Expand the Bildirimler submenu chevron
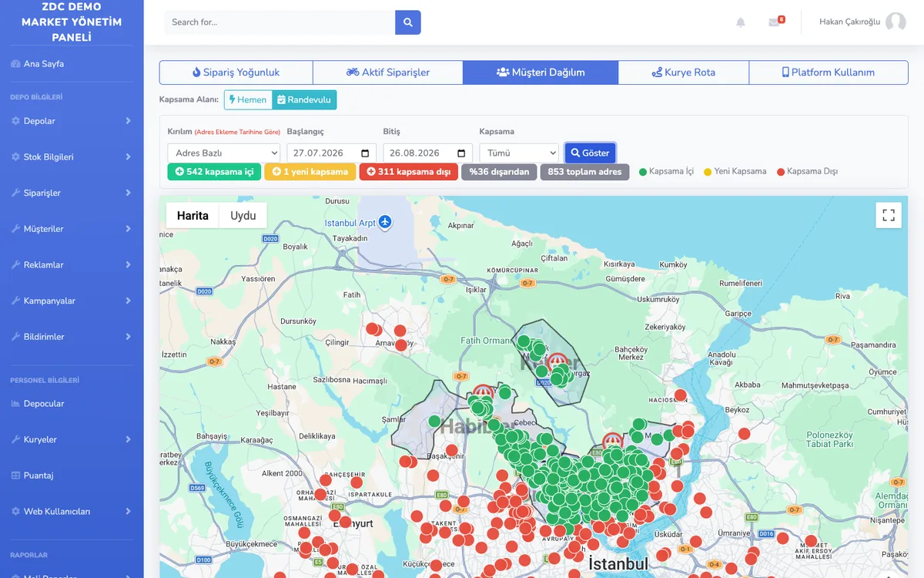924x578 pixels. click(128, 337)
